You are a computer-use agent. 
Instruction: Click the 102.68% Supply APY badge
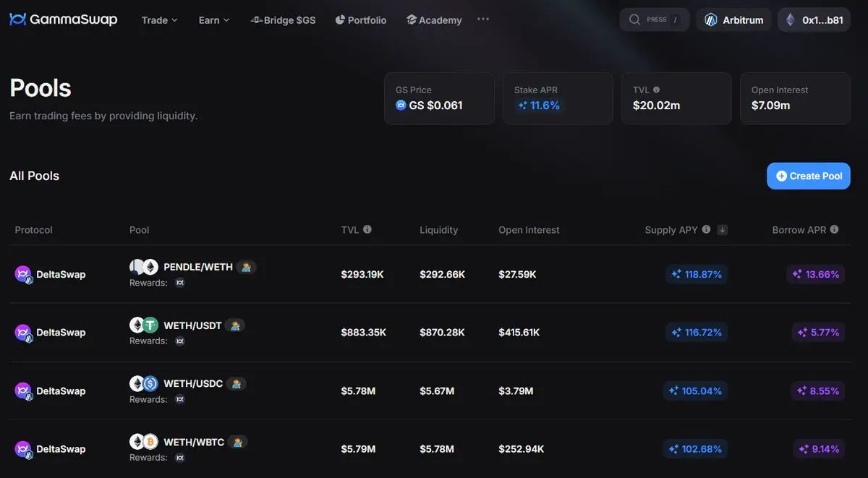(695, 449)
